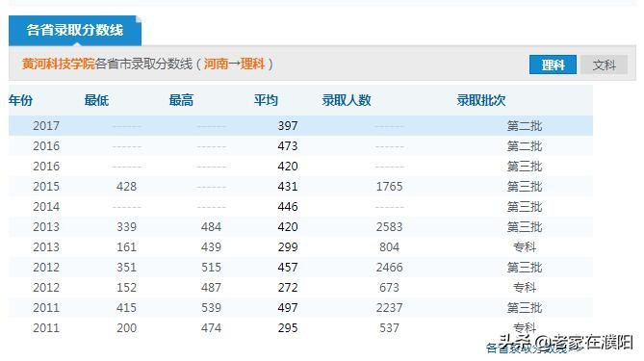Image resolution: width=644 pixels, height=361 pixels.
Task: Click highest score 439 for 2013 专科
Action: coord(211,246)
